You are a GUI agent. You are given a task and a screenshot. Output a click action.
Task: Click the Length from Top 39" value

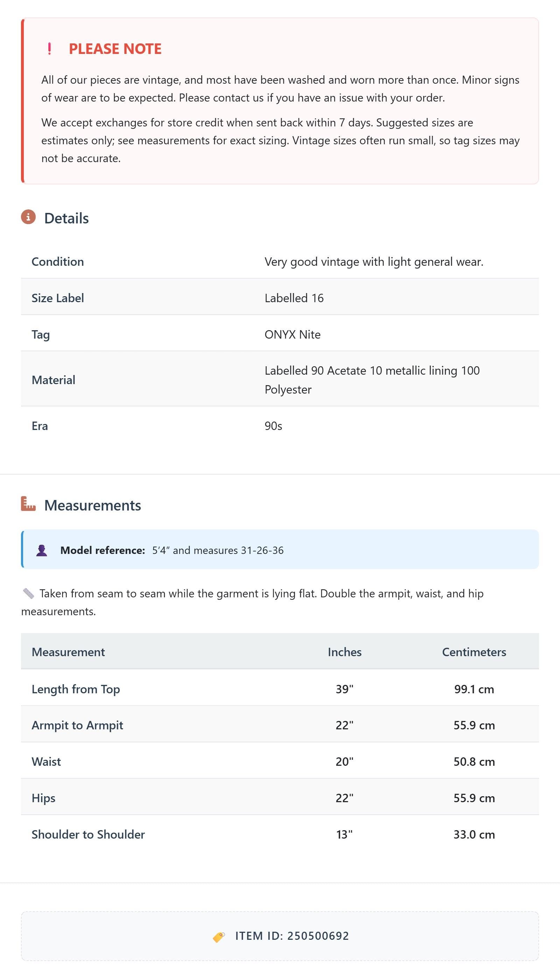click(x=344, y=689)
